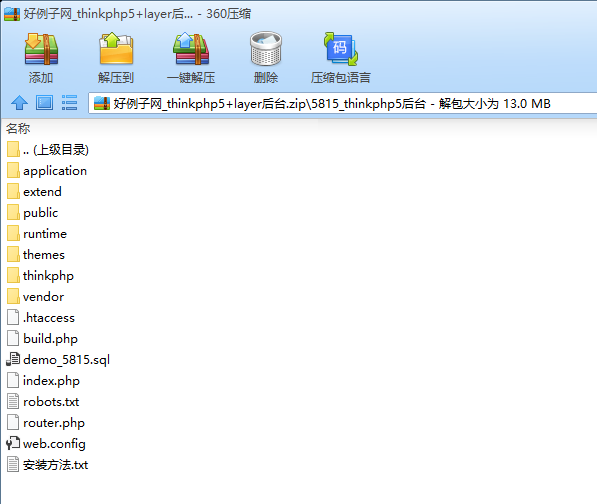The width and height of the screenshot is (597, 504).
Task: Select the .htaccess file
Action: pos(41,317)
